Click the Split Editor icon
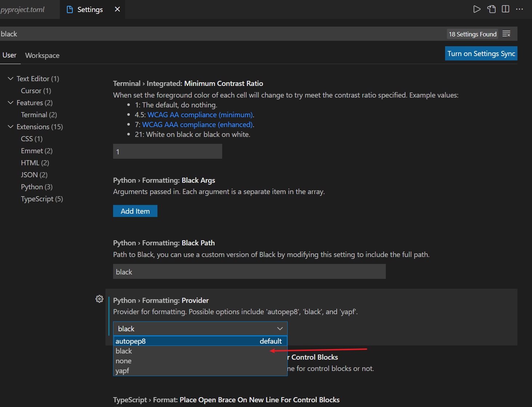This screenshot has width=532, height=407. click(505, 9)
